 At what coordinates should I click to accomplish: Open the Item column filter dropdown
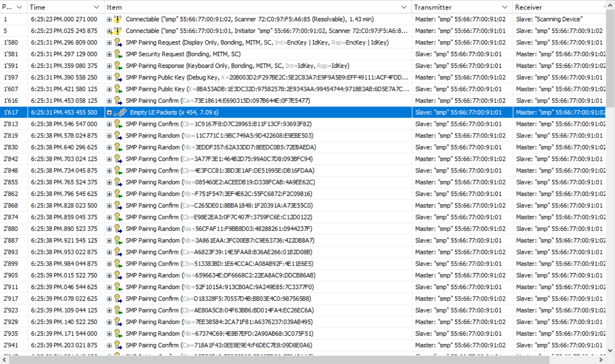(404, 7)
